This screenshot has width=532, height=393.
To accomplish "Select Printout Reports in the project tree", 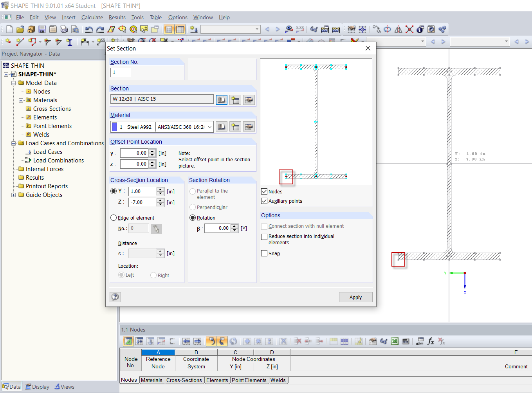I will (47, 186).
